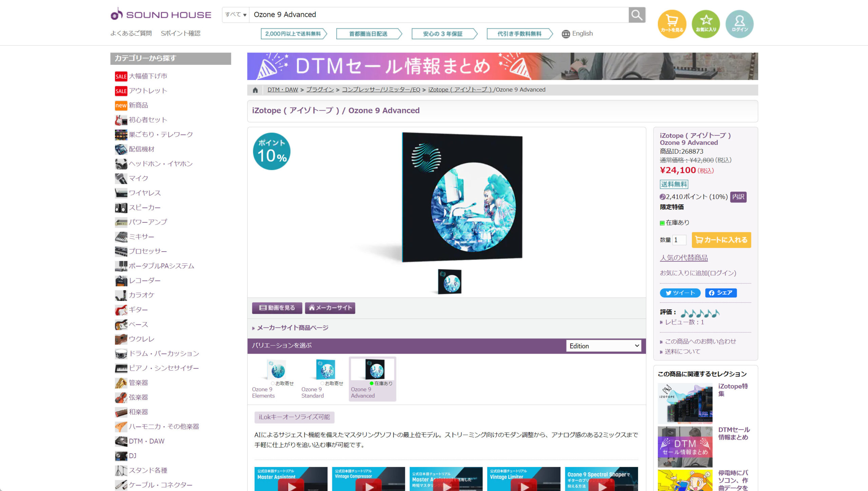868x491 pixels.
Task: Click the search text field
Action: coord(439,15)
